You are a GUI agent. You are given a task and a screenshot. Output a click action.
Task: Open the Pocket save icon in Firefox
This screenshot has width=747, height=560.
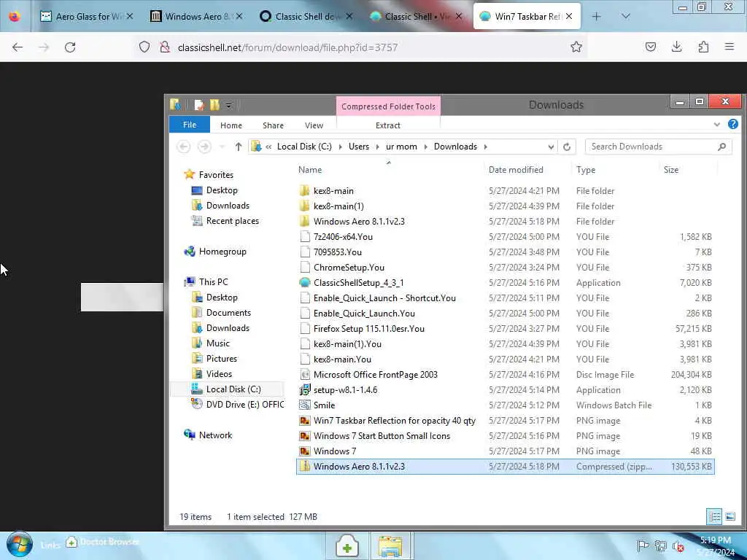pyautogui.click(x=650, y=47)
